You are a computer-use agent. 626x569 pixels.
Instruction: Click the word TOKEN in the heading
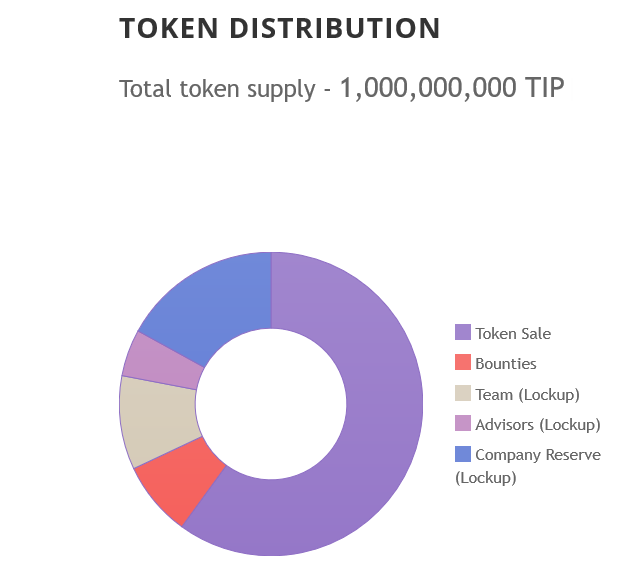click(x=166, y=29)
